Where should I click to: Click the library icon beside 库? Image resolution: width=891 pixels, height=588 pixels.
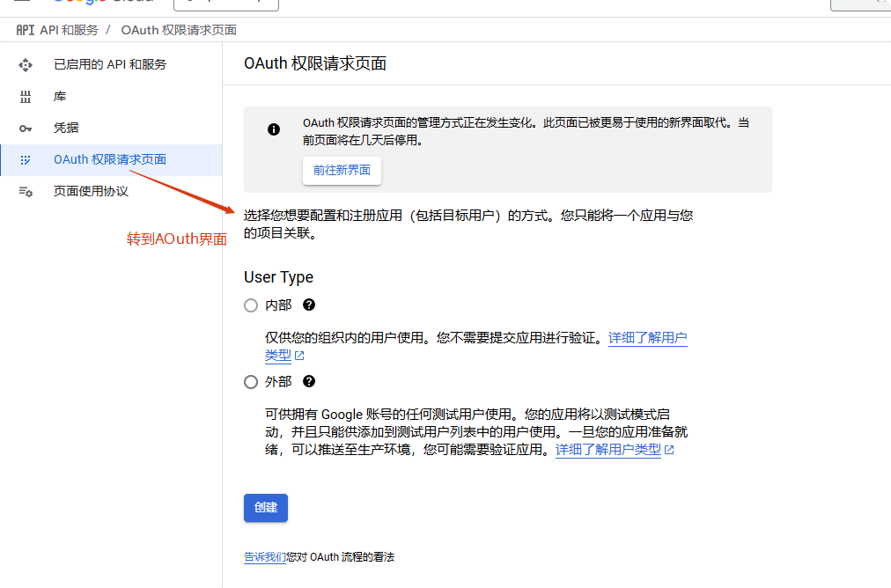click(x=26, y=97)
